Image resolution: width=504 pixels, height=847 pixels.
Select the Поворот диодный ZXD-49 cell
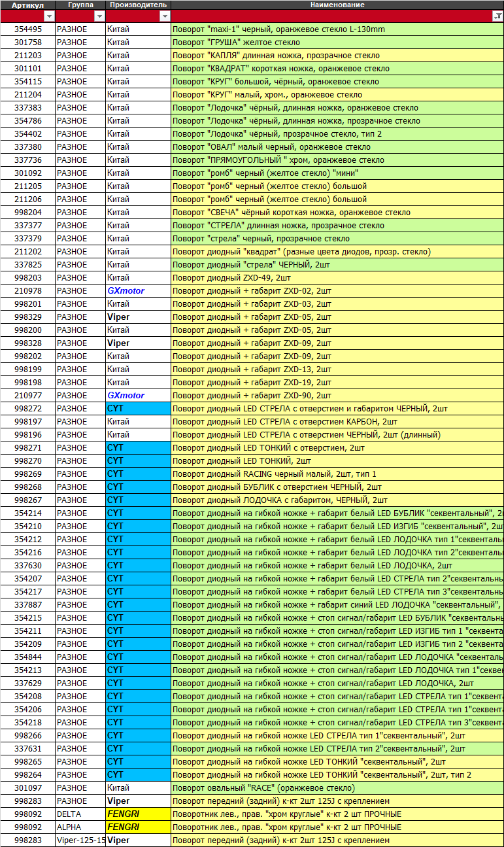click(337, 278)
